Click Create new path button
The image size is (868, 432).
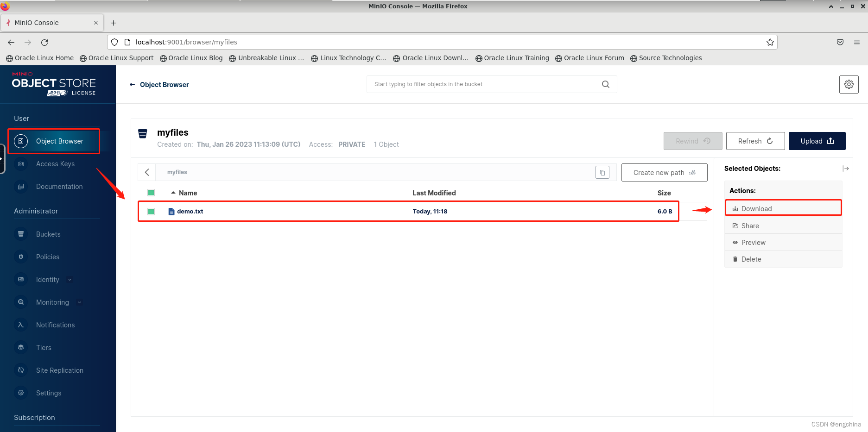tap(664, 173)
